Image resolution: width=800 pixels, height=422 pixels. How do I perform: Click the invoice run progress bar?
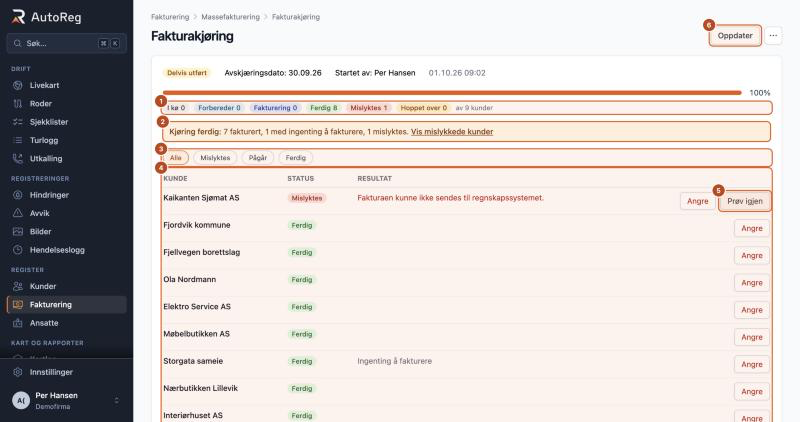pos(452,93)
